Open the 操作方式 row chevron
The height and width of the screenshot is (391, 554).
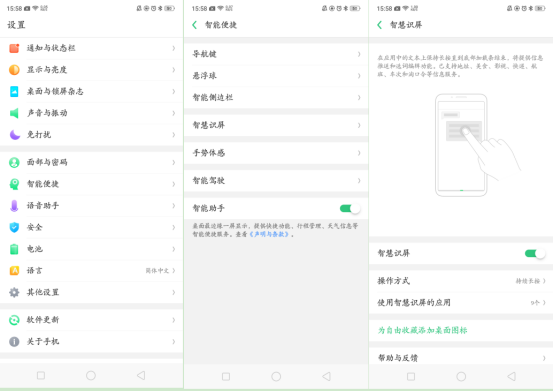point(544,281)
